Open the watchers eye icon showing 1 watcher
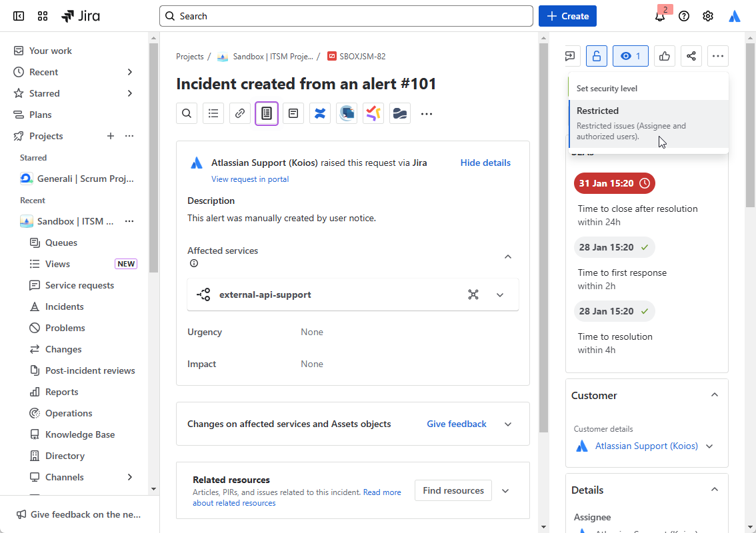This screenshot has height=533, width=756. coord(630,56)
